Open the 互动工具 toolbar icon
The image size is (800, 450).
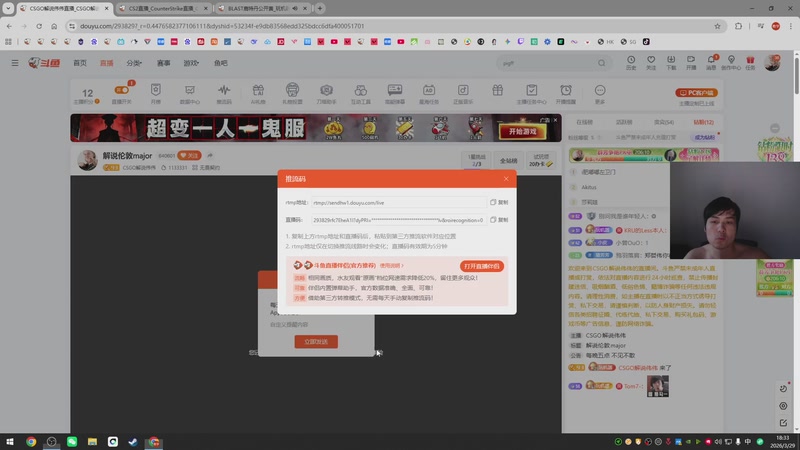click(361, 93)
